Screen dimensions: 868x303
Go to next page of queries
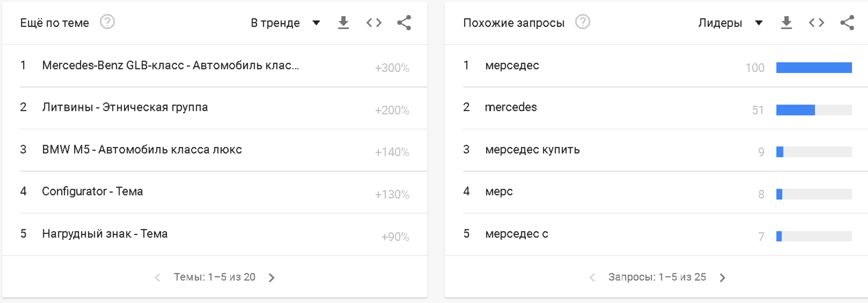723,278
